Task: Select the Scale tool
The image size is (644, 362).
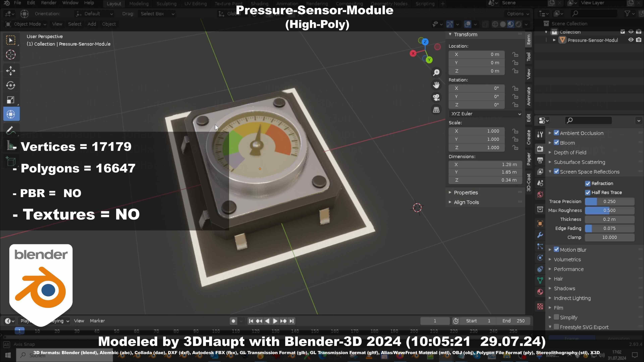Action: (11, 100)
